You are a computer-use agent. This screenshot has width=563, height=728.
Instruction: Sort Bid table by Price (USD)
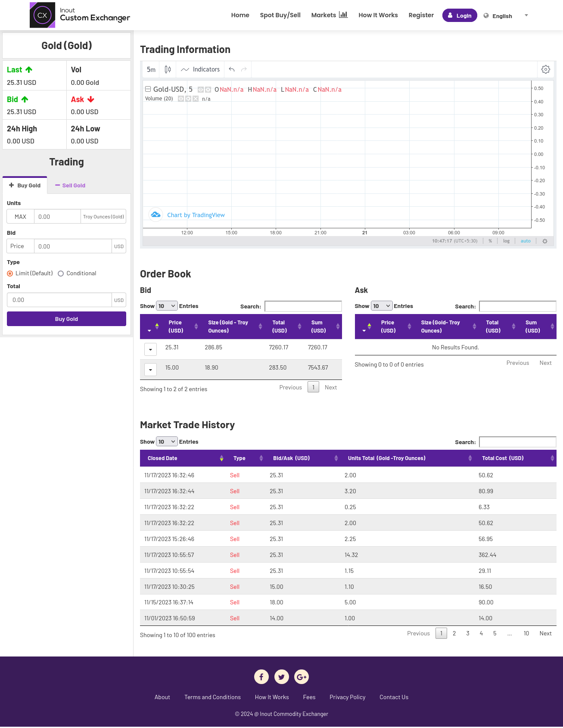coord(181,327)
